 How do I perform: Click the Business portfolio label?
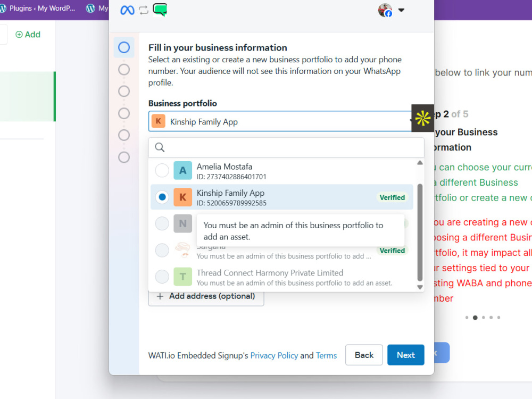point(182,103)
